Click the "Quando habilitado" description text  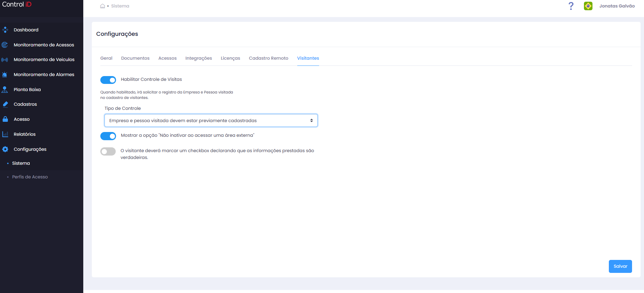[x=167, y=95]
